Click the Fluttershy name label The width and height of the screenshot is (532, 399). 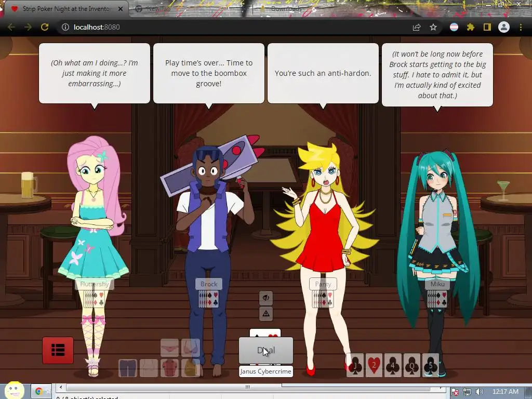(95, 284)
